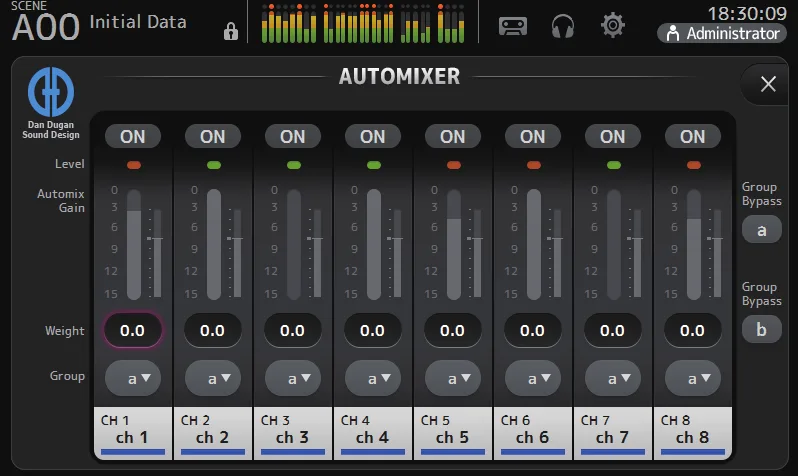Toggle the ON button for ch 2

[213, 136]
